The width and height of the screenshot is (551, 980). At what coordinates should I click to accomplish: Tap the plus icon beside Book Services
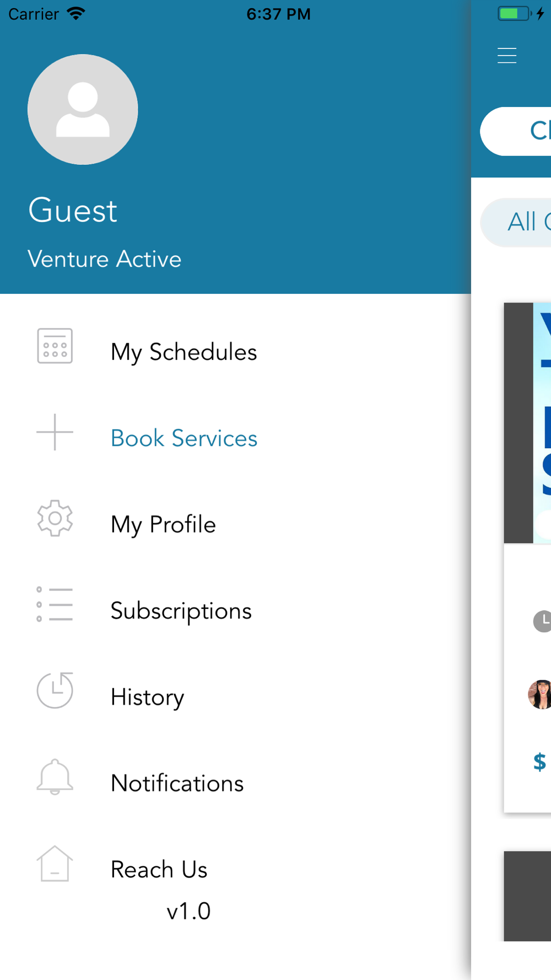point(55,432)
